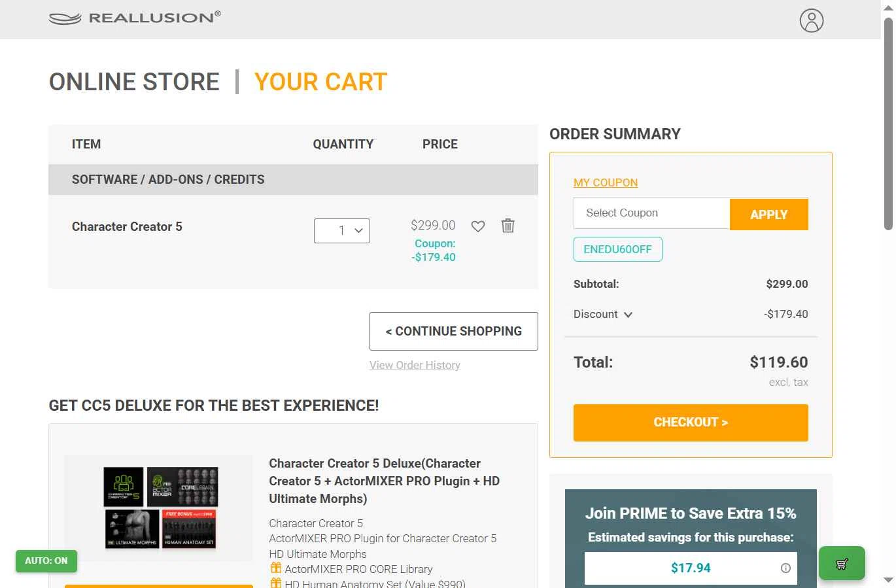Screen dimensions: 896x588
Task: Remove Character Creator 5 with trash icon
Action: (x=508, y=226)
